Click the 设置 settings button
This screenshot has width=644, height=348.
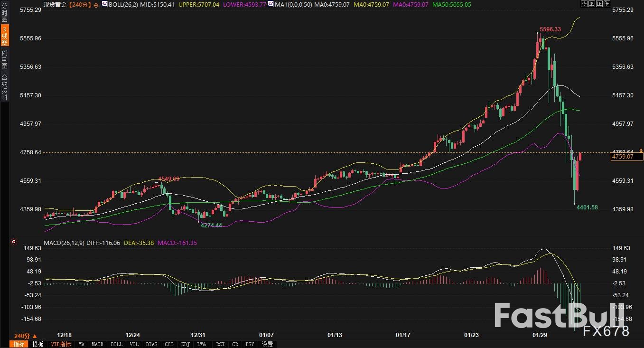267,344
